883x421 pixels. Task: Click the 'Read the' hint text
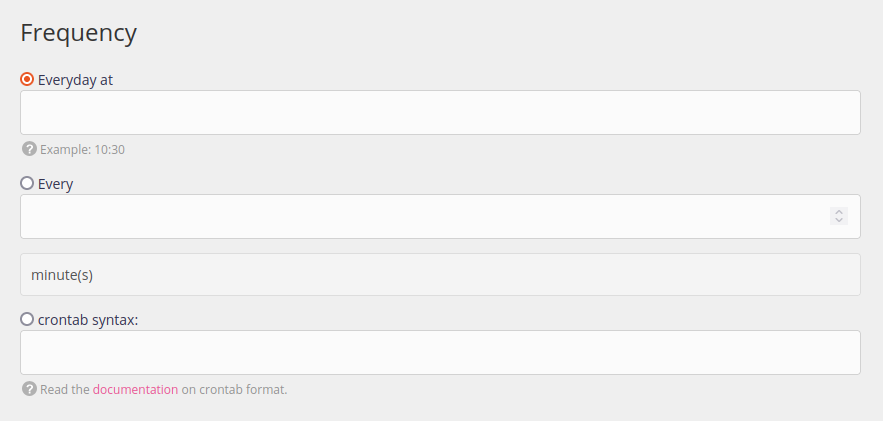click(x=65, y=389)
